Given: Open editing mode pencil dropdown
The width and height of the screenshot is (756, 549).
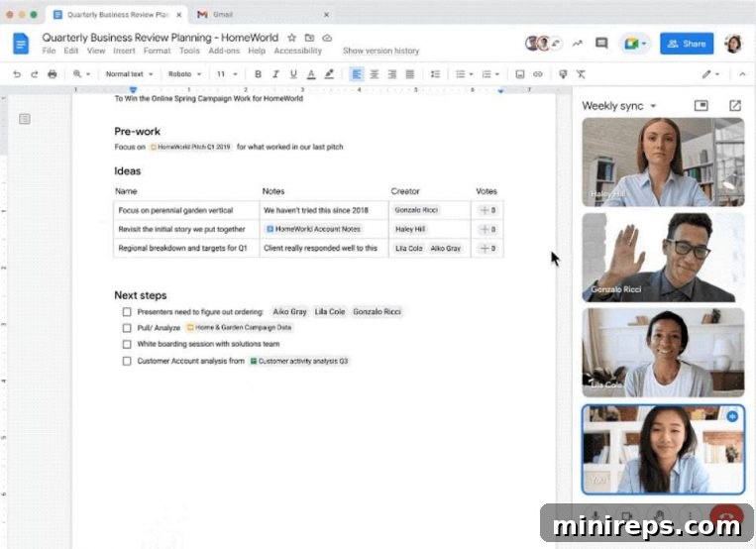Looking at the screenshot, I should coord(710,73).
